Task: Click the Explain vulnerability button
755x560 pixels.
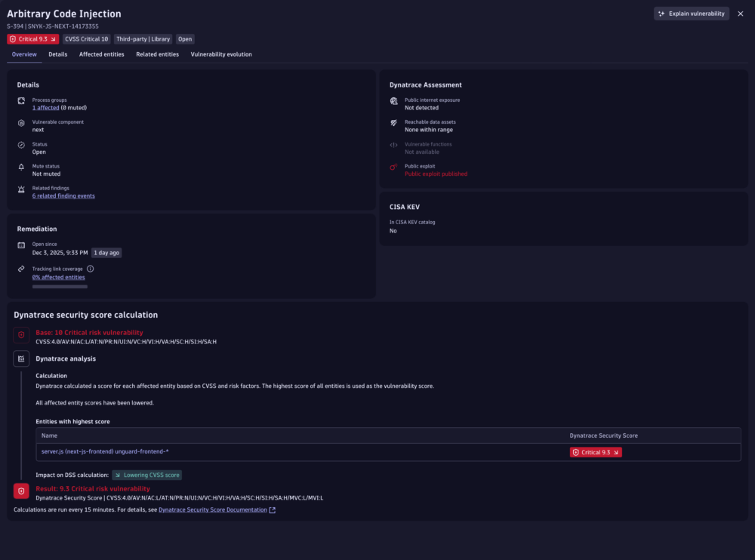Action: pos(692,13)
